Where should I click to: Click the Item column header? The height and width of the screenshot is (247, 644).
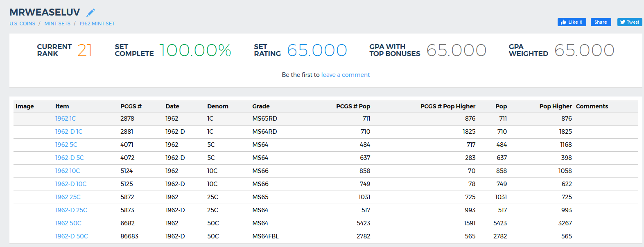(62, 106)
